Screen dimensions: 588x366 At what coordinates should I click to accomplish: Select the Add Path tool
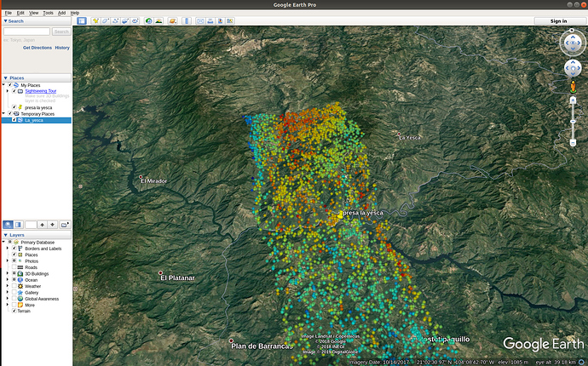click(115, 21)
